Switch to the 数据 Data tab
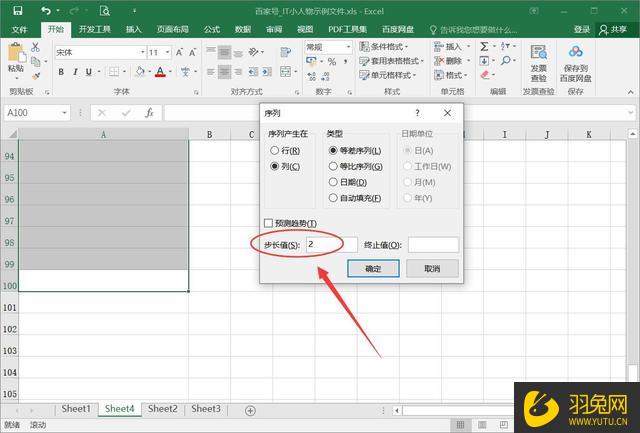The height and width of the screenshot is (433, 640). pos(243,29)
